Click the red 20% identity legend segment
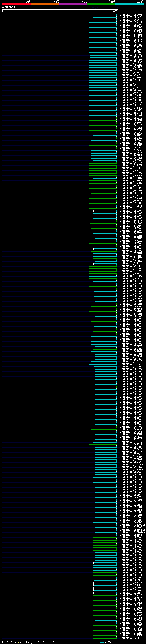 coord(16,4)
